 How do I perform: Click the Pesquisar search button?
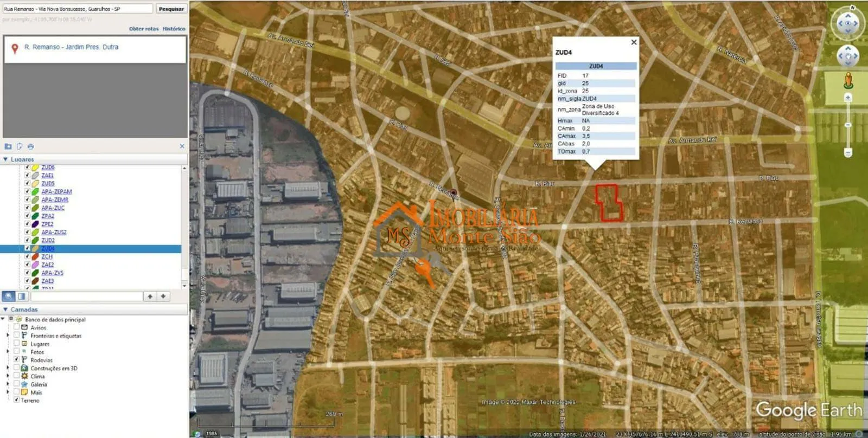pos(171,9)
